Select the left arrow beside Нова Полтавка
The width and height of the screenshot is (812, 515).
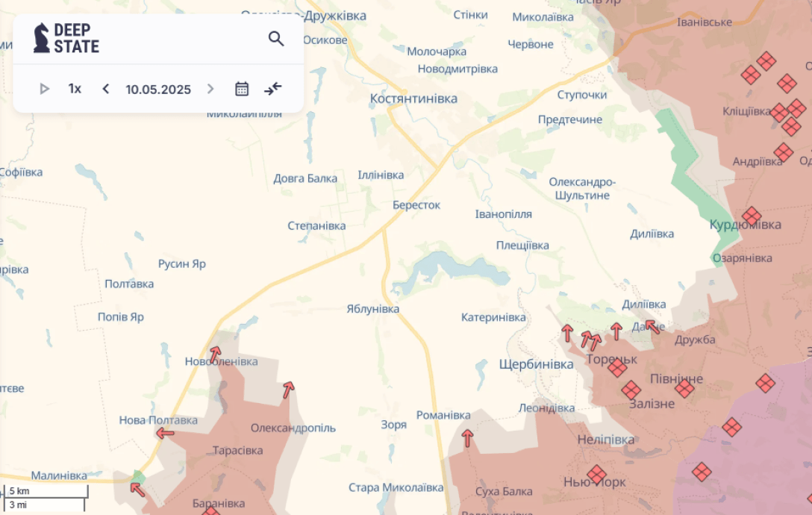[x=165, y=433]
